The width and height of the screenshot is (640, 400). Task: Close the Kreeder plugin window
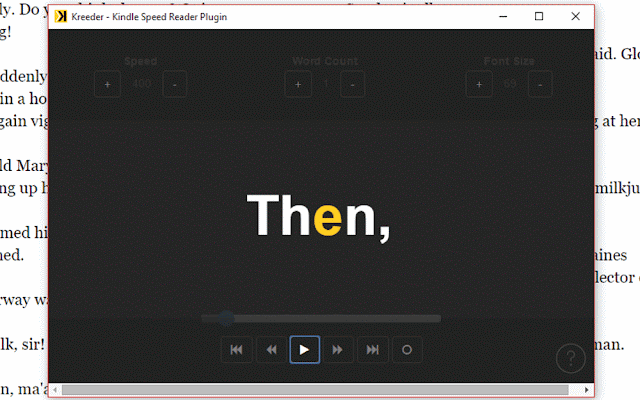click(x=576, y=16)
